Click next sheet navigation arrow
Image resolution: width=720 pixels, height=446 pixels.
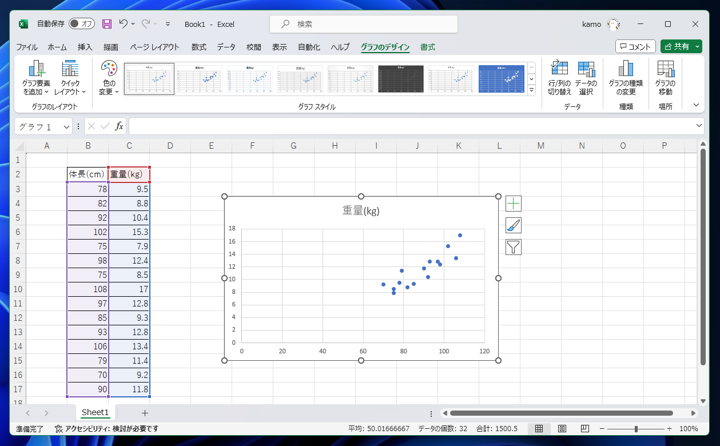pos(46,413)
